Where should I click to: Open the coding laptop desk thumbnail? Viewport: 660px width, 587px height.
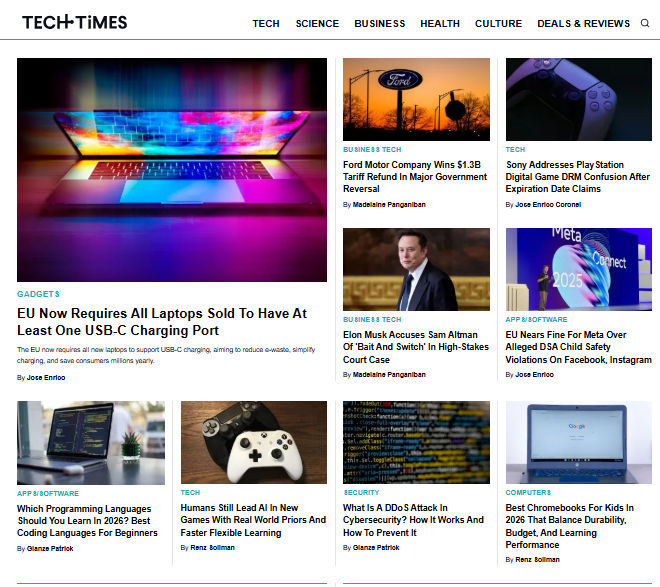click(91, 443)
